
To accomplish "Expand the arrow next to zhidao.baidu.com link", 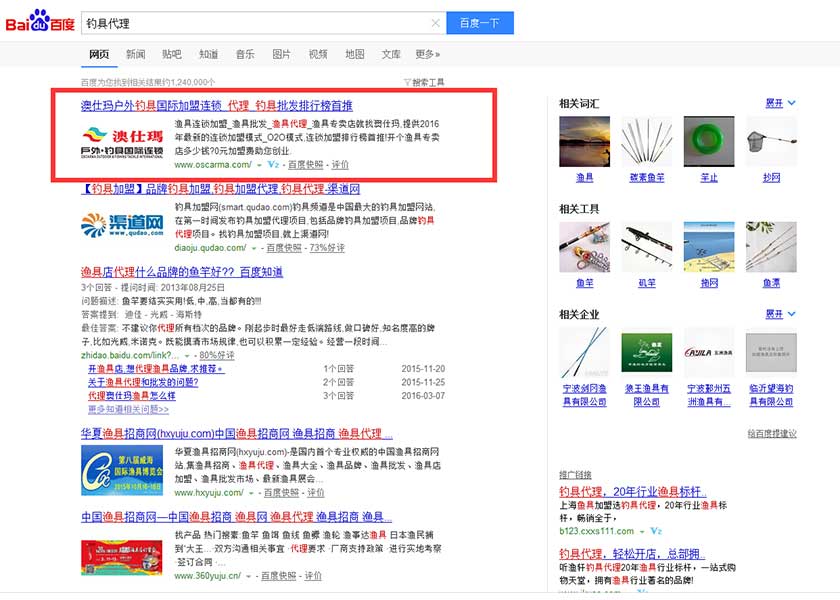I will [x=187, y=355].
